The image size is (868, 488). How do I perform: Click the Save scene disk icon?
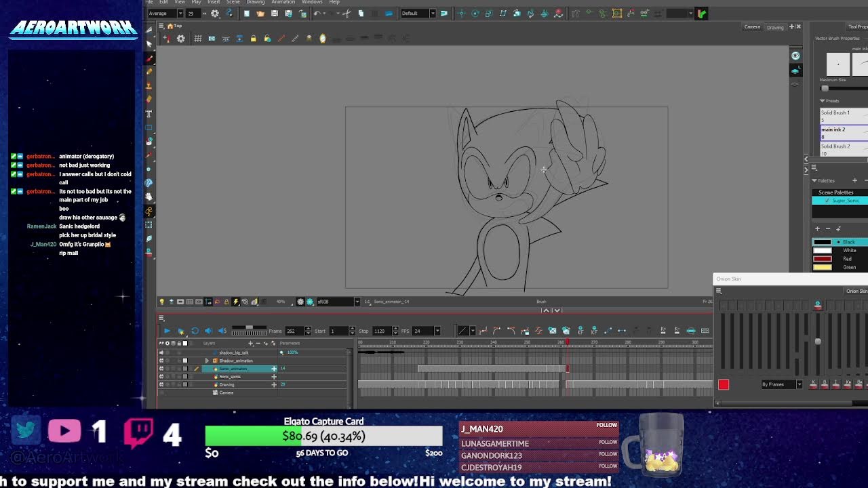[275, 14]
